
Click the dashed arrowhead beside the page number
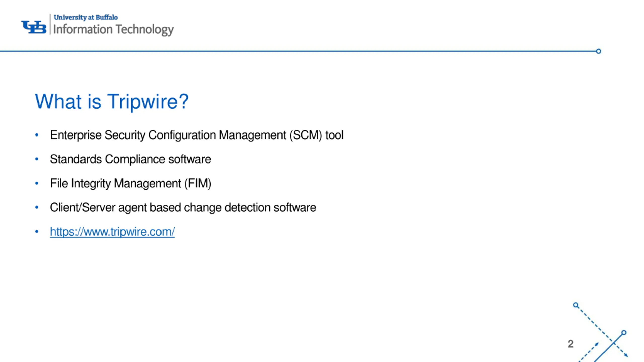coord(596,344)
